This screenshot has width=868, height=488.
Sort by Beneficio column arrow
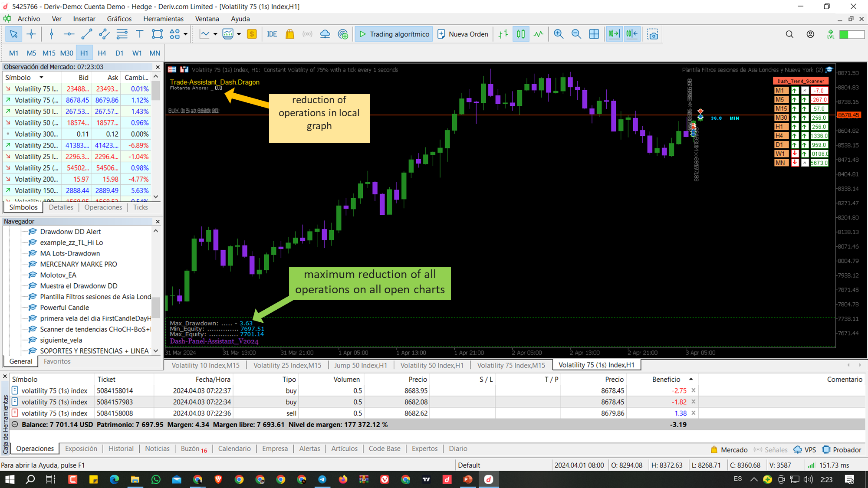691,379
